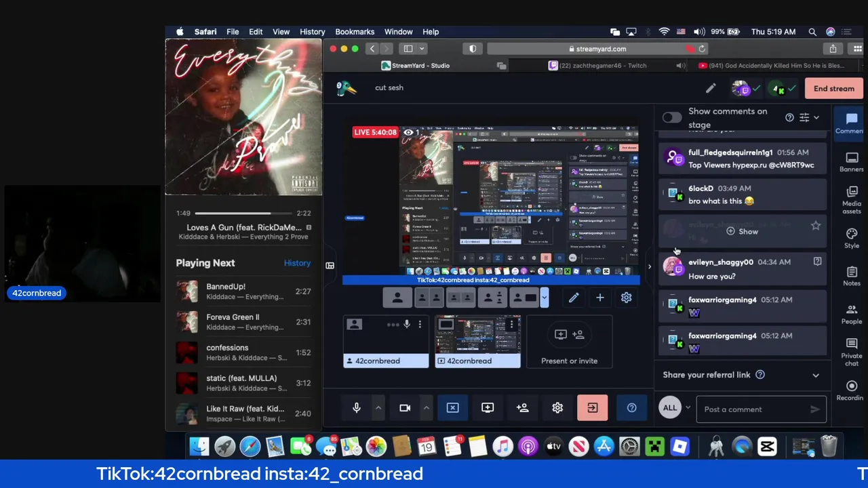Expand Share your referral link section
Viewport: 868px width, 488px height.
(816, 375)
